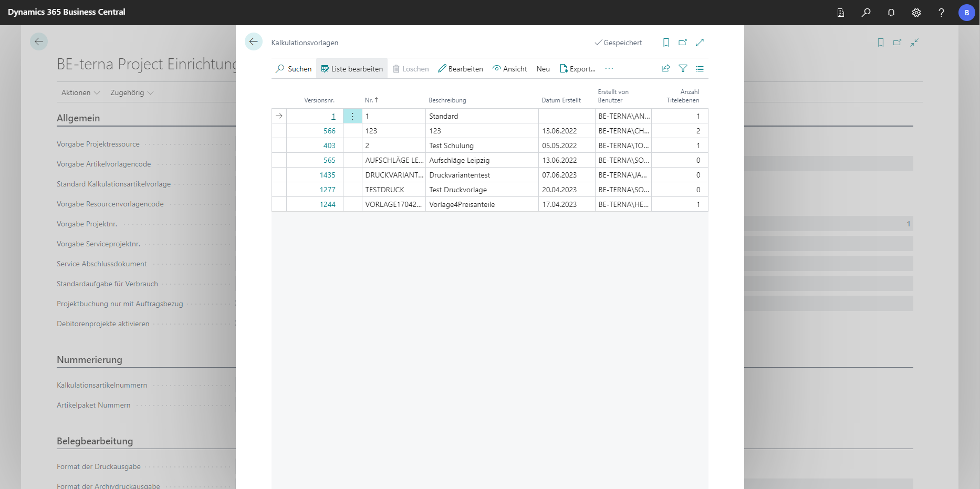Open the ellipsis for more toolbar options
The height and width of the screenshot is (489, 980).
click(x=609, y=69)
